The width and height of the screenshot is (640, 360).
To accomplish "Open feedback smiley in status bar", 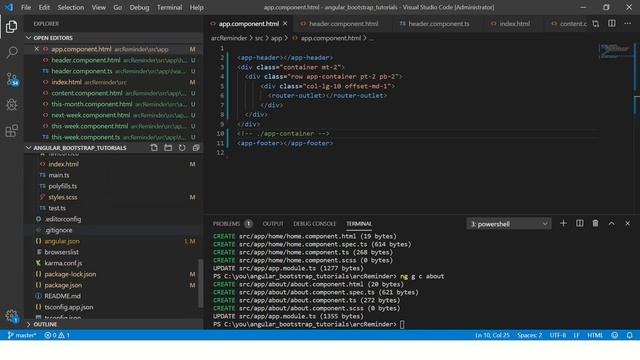I will point(615,335).
